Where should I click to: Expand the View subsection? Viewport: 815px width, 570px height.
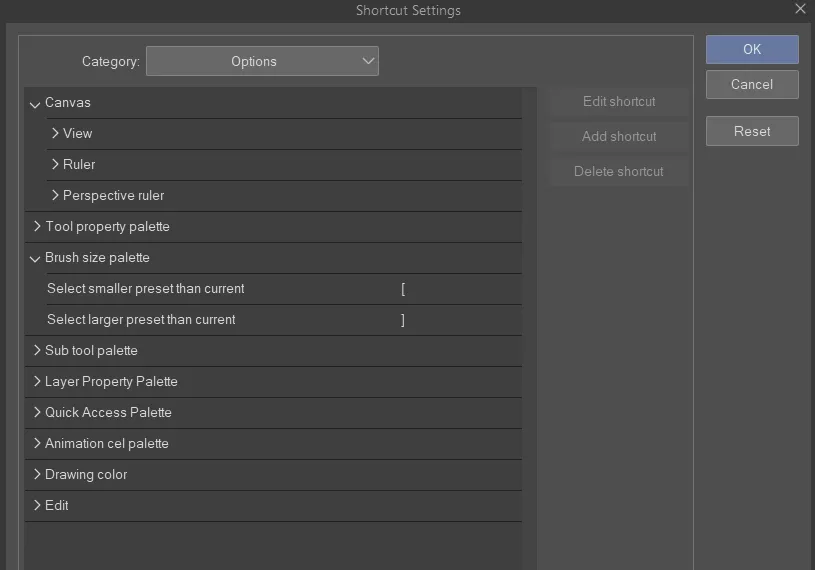[x=55, y=133]
